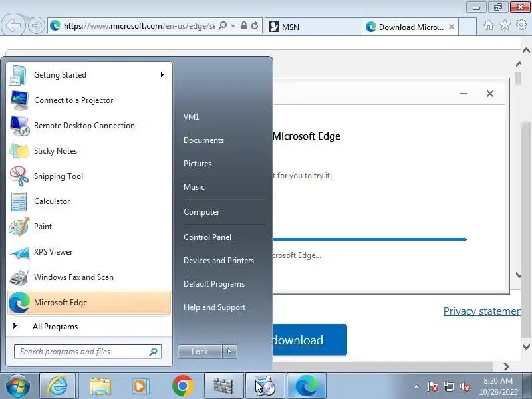The height and width of the screenshot is (399, 532).
Task: Go back with IE Back button
Action: pyautogui.click(x=13, y=25)
